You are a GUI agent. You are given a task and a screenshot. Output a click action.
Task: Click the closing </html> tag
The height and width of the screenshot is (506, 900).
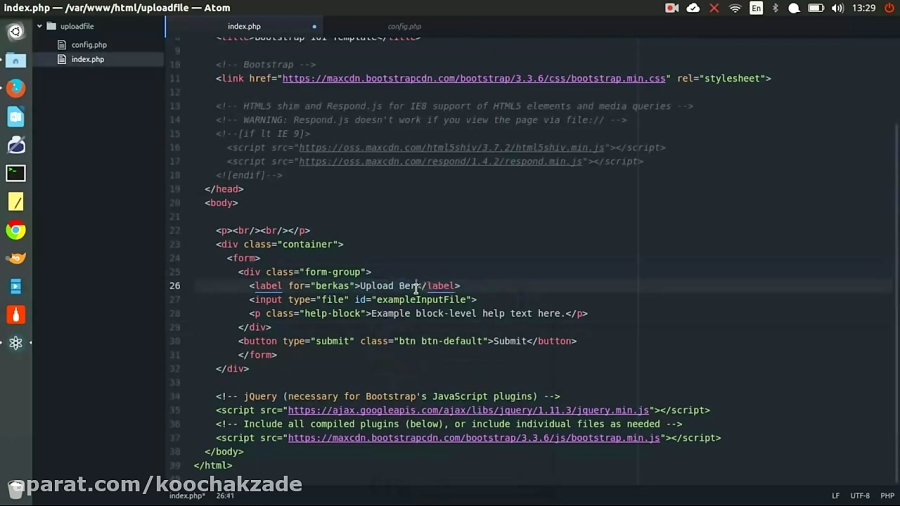click(x=213, y=465)
